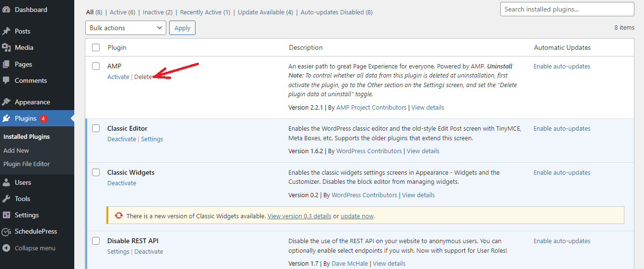View details of Classic Editor plugin
Image resolution: width=644 pixels, height=269 pixels.
coord(423,151)
